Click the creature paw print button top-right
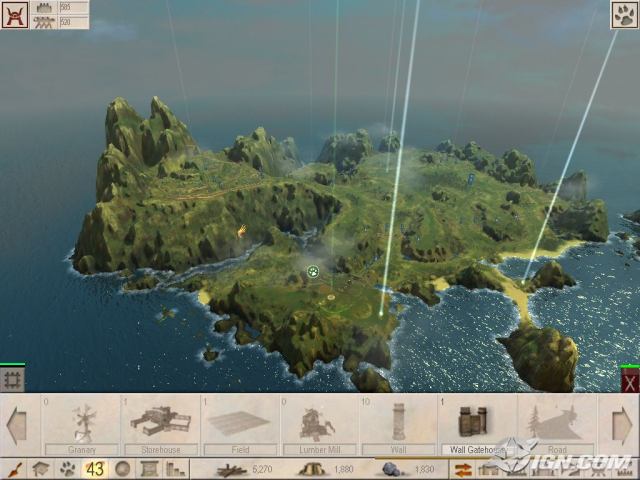 [x=624, y=15]
